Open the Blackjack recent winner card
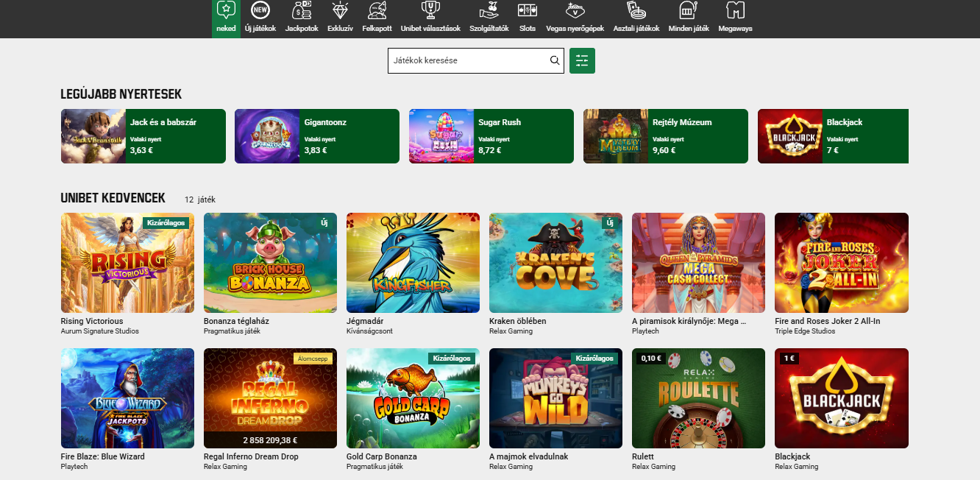 833,136
